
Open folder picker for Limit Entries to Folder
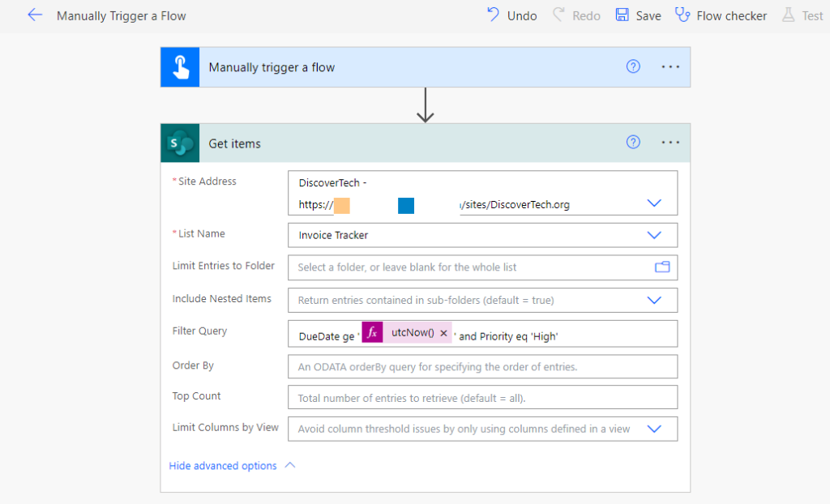tap(662, 267)
